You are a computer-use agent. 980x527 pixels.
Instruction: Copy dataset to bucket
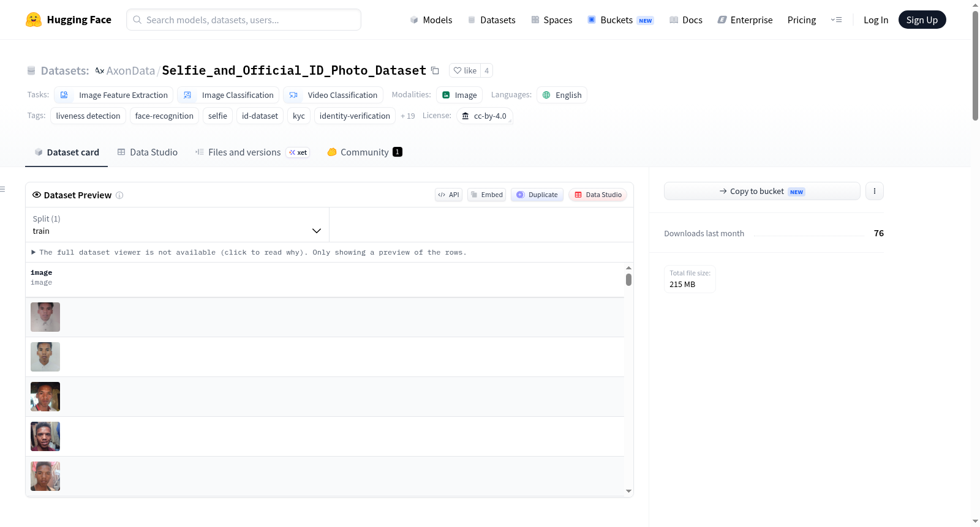point(762,191)
